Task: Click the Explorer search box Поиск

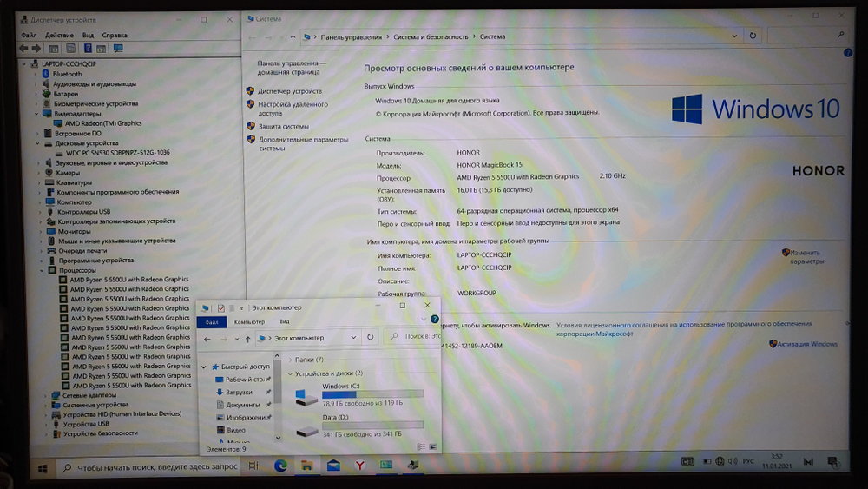Action: pyautogui.click(x=413, y=336)
